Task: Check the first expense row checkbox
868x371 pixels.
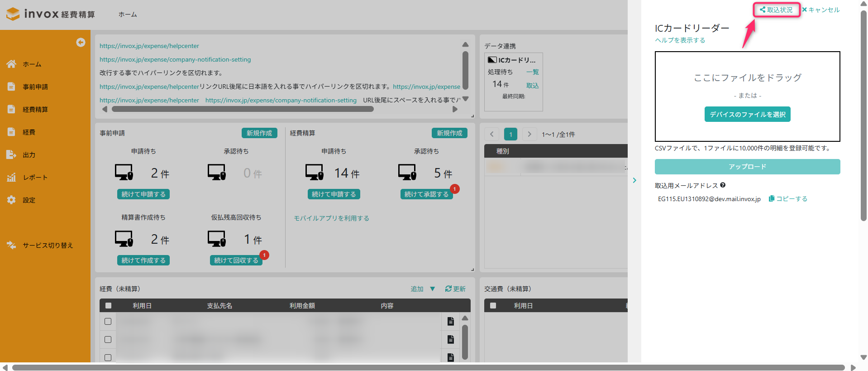Action: click(108, 321)
